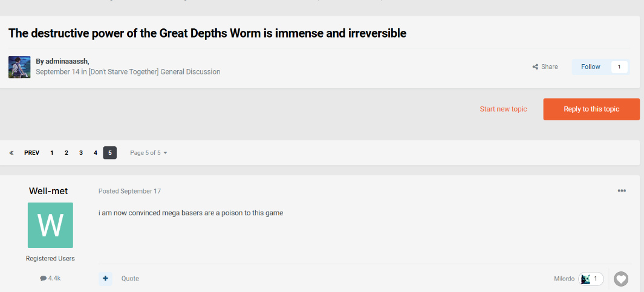Click Start new topic link
Image resolution: width=644 pixels, height=292 pixels.
pyautogui.click(x=503, y=109)
